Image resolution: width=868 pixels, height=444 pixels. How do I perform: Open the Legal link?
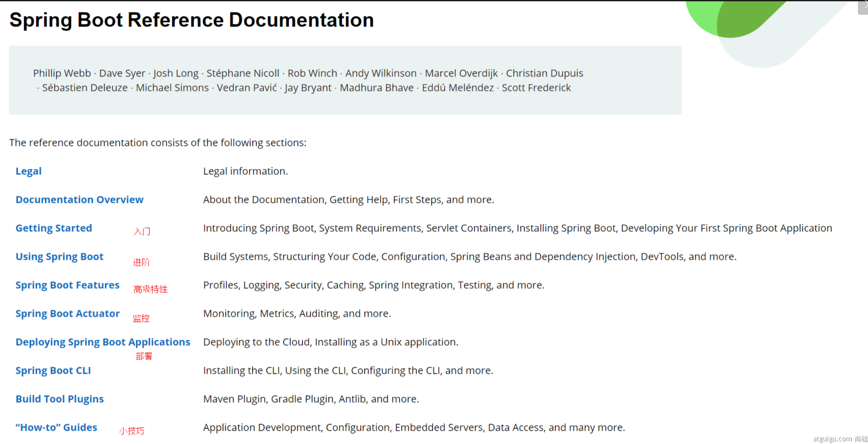pyautogui.click(x=28, y=171)
